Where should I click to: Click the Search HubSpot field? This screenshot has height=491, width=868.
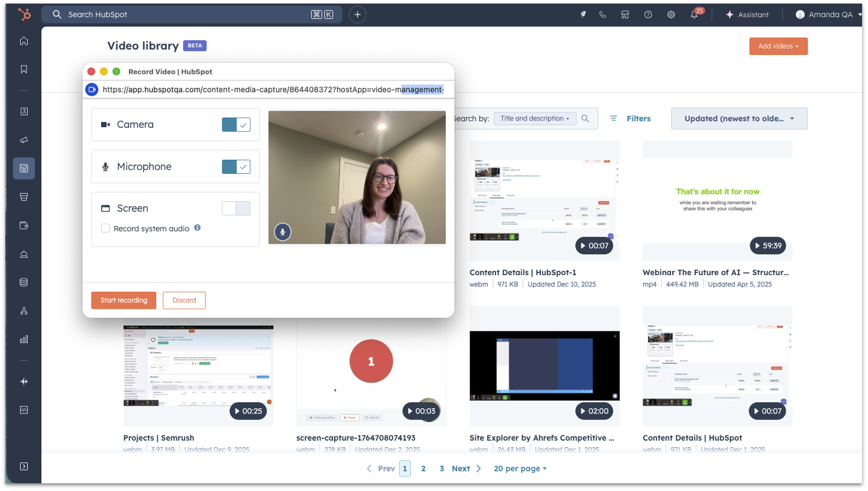pos(192,15)
